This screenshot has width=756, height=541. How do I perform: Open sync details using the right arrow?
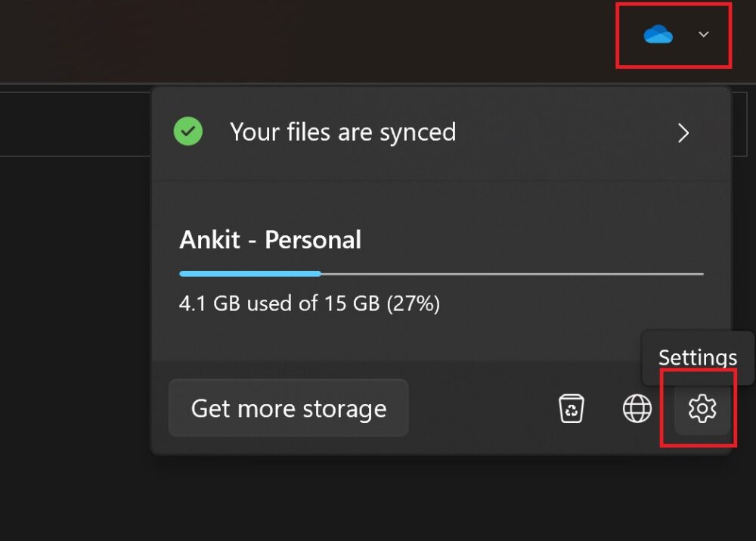(683, 132)
